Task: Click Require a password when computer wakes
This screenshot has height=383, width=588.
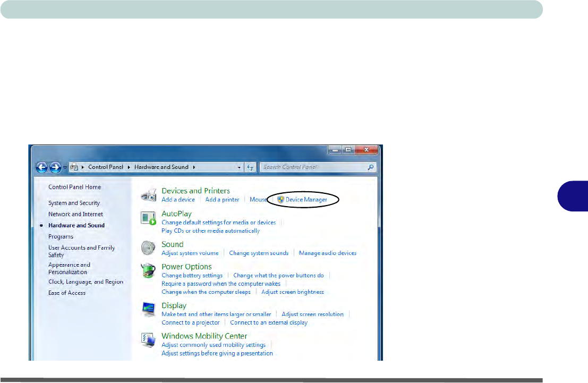Action: pyautogui.click(x=221, y=284)
